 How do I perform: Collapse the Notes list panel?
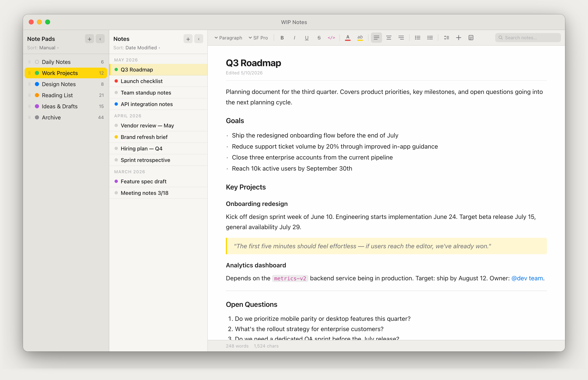[x=199, y=39]
